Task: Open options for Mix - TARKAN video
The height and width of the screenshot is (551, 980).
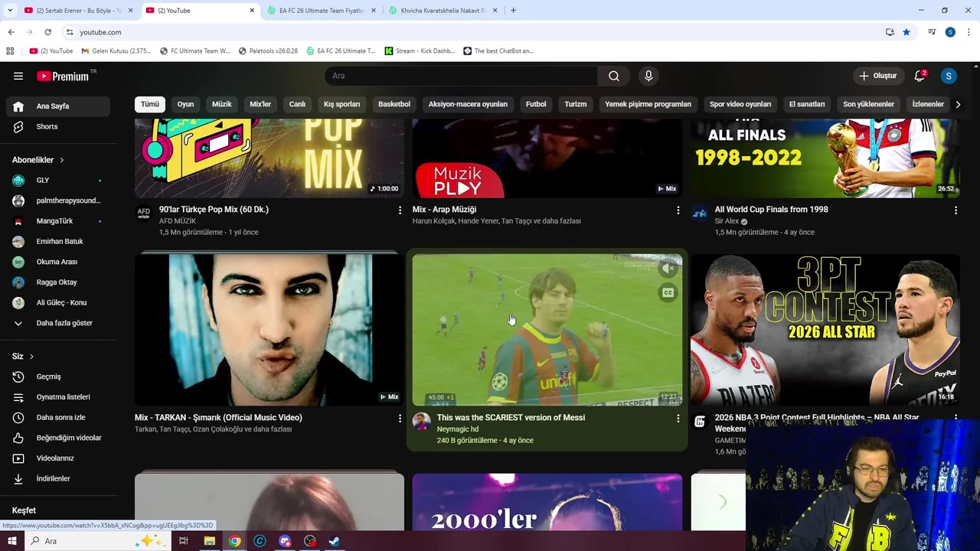Action: click(x=400, y=419)
